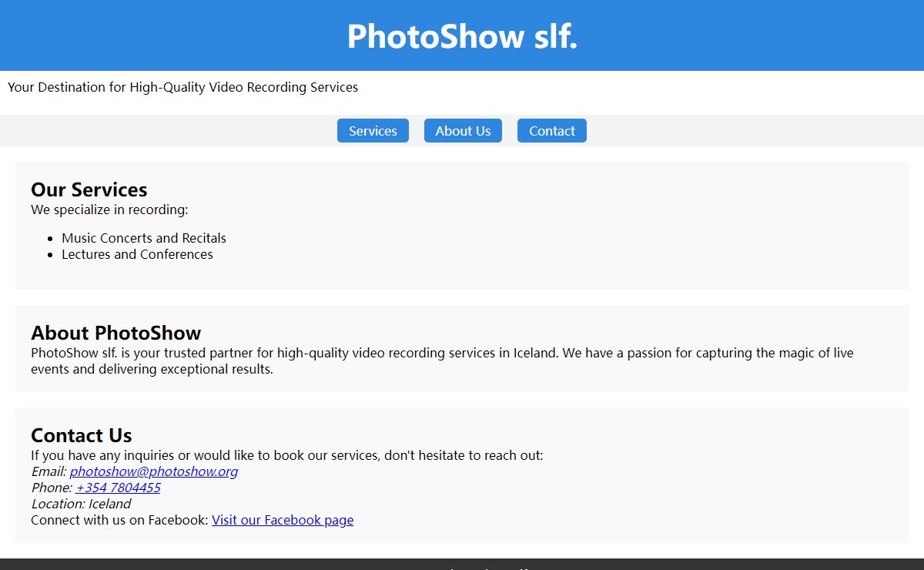924x570 pixels.
Task: Click the video recording services tagline
Action: [183, 87]
